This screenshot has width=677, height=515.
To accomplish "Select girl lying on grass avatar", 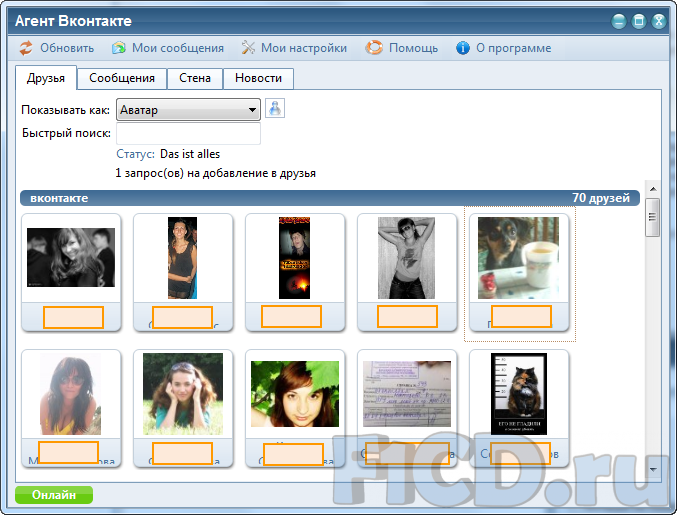I will [183, 394].
